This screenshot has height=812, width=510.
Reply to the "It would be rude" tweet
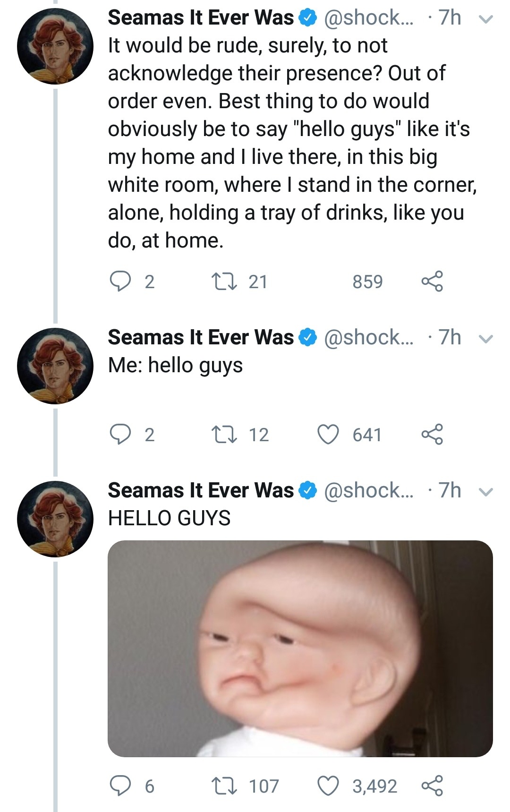tap(120, 282)
